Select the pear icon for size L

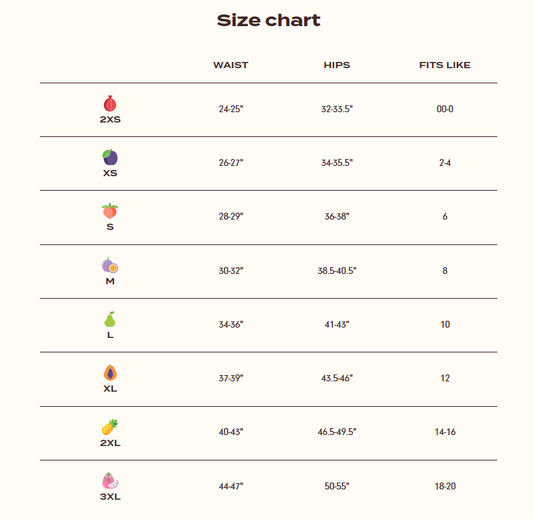click(110, 319)
